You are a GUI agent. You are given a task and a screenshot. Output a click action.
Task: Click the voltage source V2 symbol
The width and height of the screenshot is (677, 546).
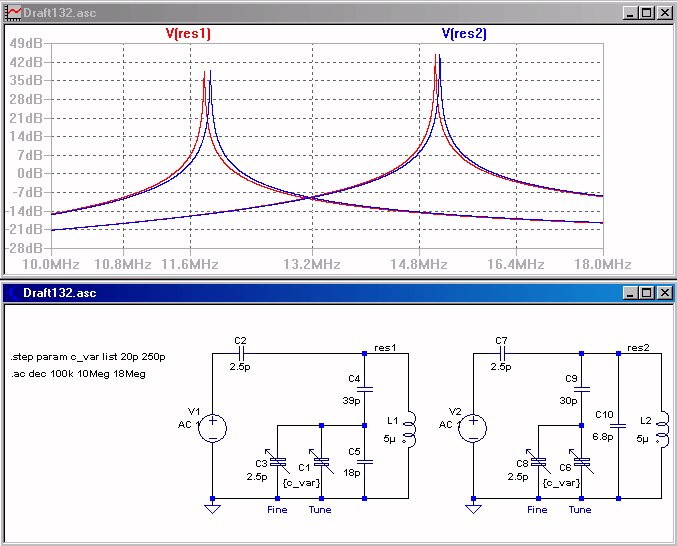pyautogui.click(x=473, y=428)
